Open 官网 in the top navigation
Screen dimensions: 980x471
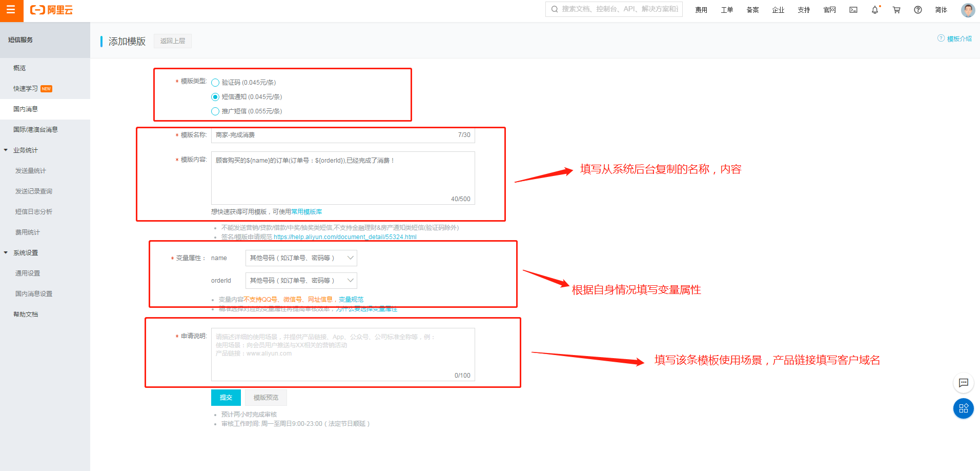(829, 10)
